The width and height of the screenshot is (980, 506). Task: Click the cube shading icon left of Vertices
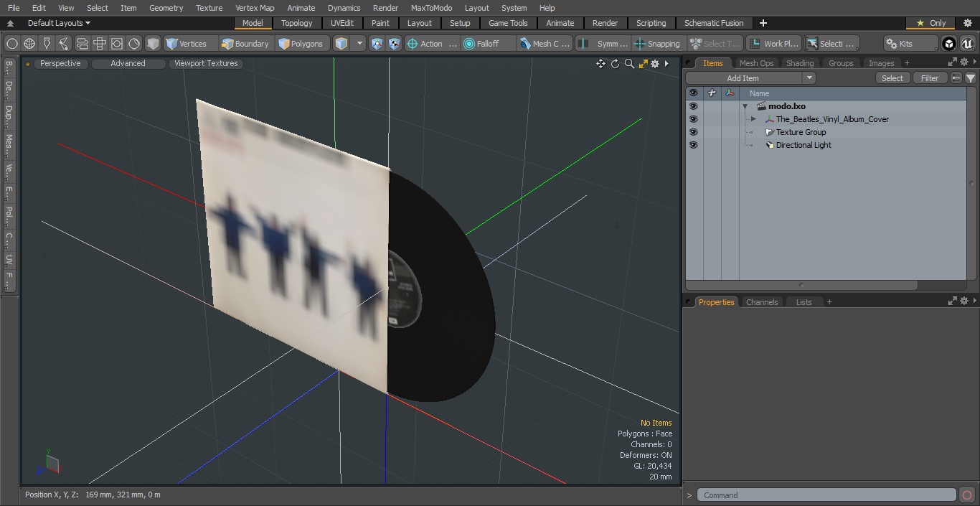coord(153,44)
